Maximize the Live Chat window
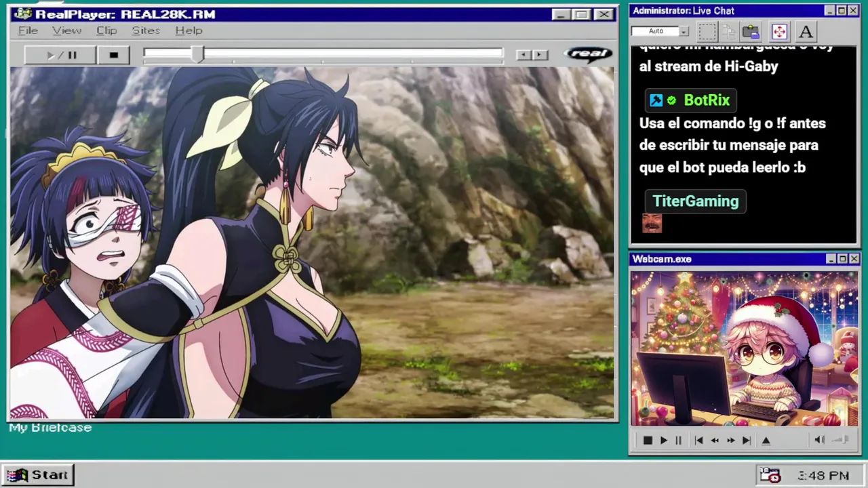Viewport: 868px width, 488px height. coord(842,11)
